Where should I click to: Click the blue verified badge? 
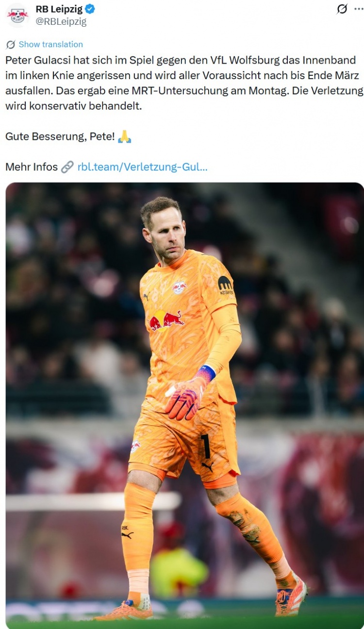point(90,9)
